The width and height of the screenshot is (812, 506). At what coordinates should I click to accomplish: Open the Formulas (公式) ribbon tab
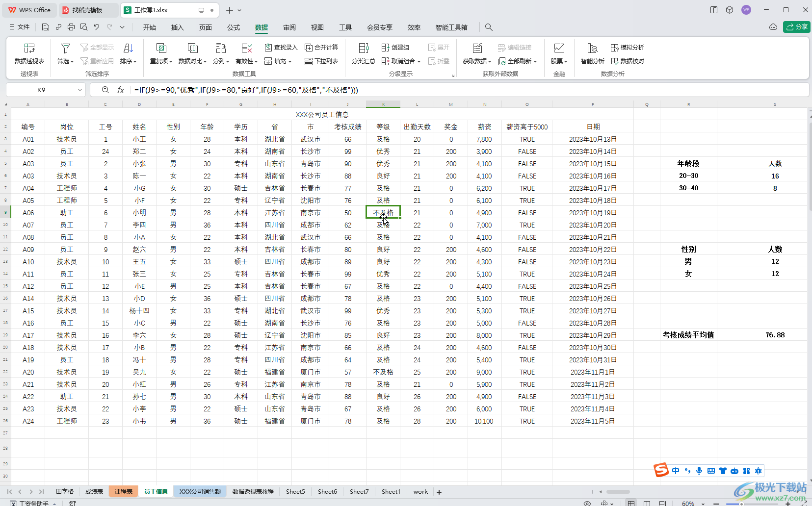(x=234, y=27)
